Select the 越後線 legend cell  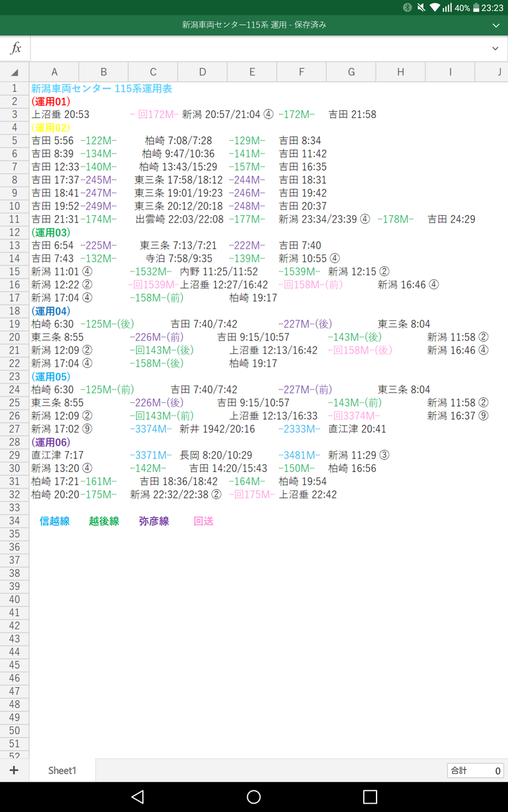pos(104,521)
